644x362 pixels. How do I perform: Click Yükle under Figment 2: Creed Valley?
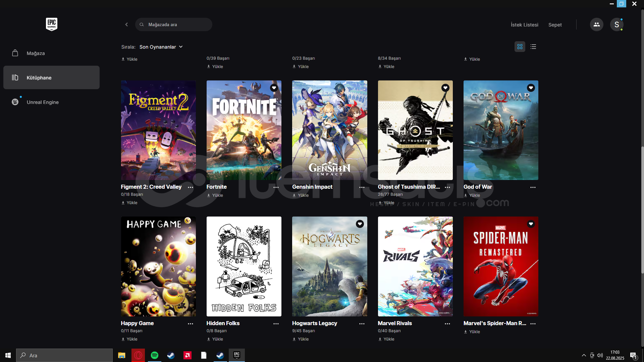click(129, 203)
